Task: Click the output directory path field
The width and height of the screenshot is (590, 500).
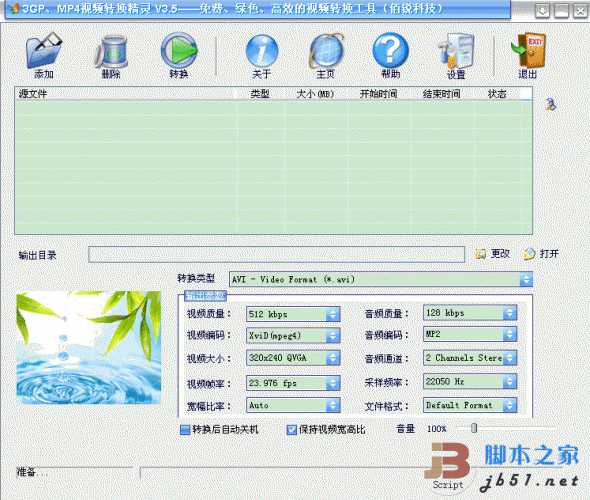Action: [276, 255]
